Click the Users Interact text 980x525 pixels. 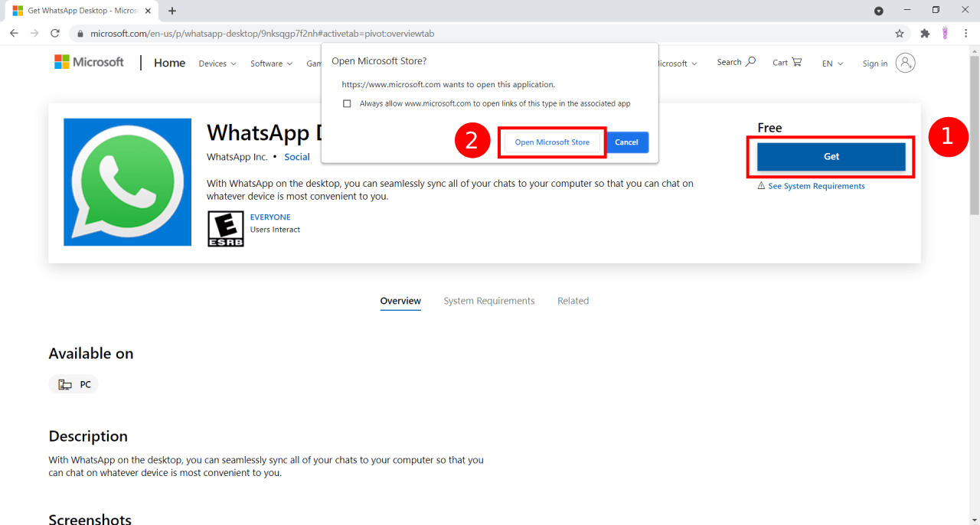(275, 230)
